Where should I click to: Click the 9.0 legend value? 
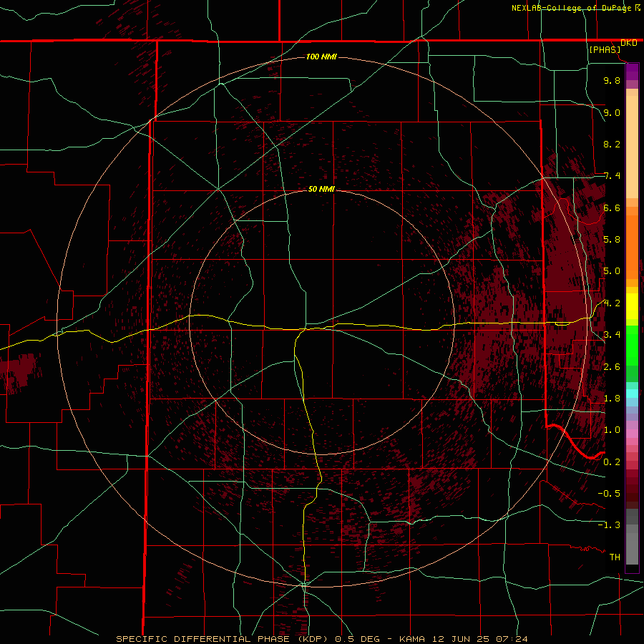[x=612, y=112]
